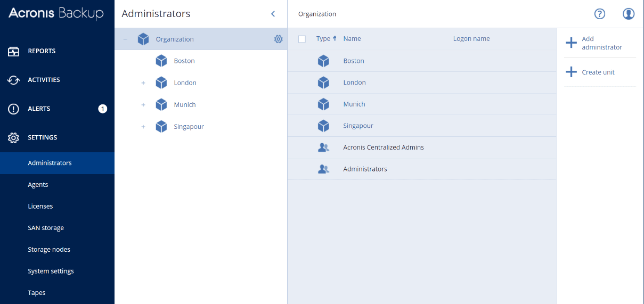Sort by the Type column arrow
This screenshot has height=304, width=644.
335,38
